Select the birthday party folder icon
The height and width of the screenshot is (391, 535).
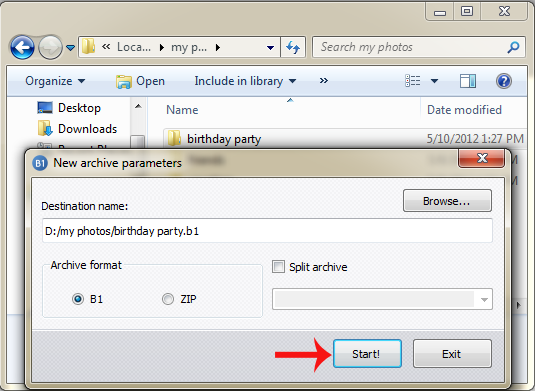(x=174, y=138)
